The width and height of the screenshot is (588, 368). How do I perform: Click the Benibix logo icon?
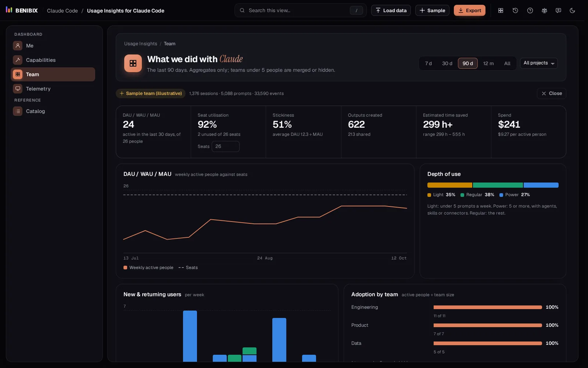pyautogui.click(x=9, y=10)
